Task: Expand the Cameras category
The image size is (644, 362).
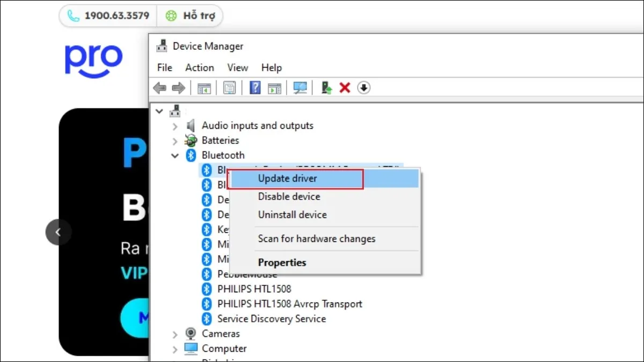Action: (x=175, y=333)
